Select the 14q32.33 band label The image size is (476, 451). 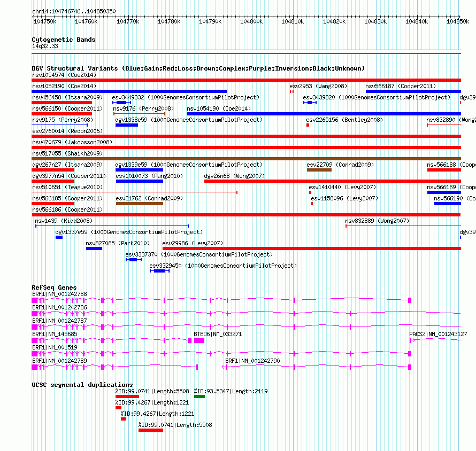(45, 46)
